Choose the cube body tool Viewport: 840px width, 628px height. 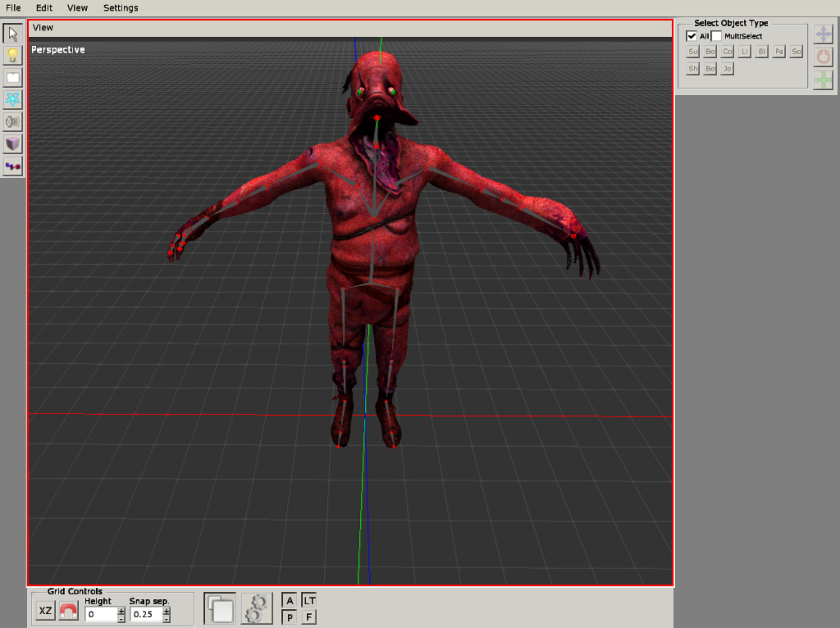[13, 144]
